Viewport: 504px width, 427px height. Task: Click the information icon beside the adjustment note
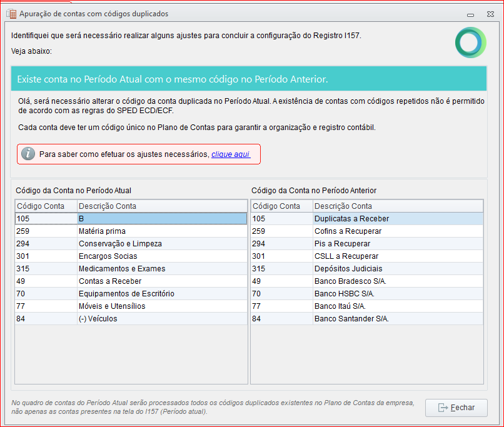click(28, 153)
